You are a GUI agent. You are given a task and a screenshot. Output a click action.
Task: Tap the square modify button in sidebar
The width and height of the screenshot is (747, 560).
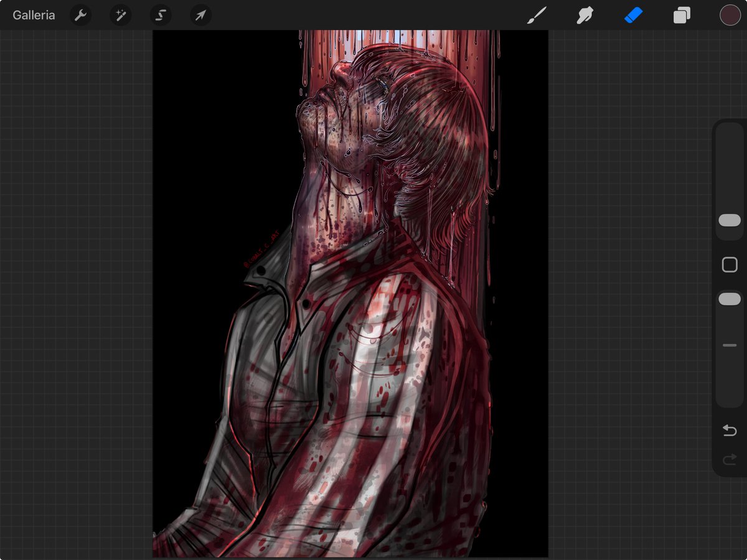coord(730,265)
